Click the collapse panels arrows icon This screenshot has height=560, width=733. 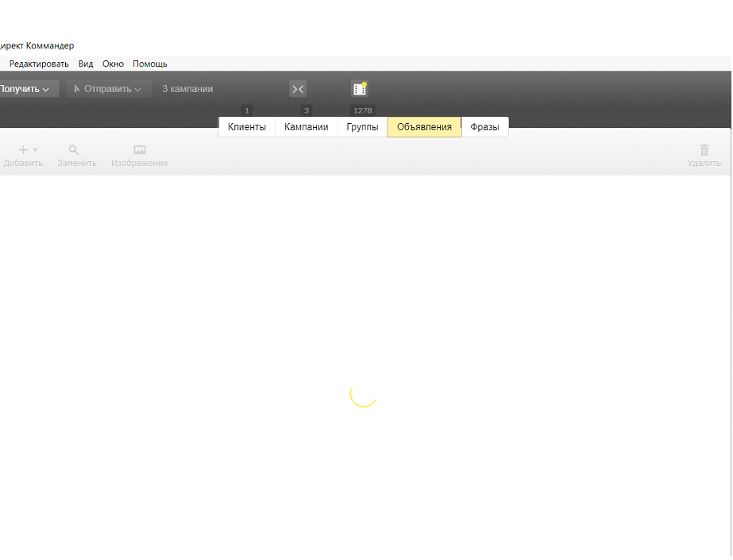pyautogui.click(x=298, y=89)
